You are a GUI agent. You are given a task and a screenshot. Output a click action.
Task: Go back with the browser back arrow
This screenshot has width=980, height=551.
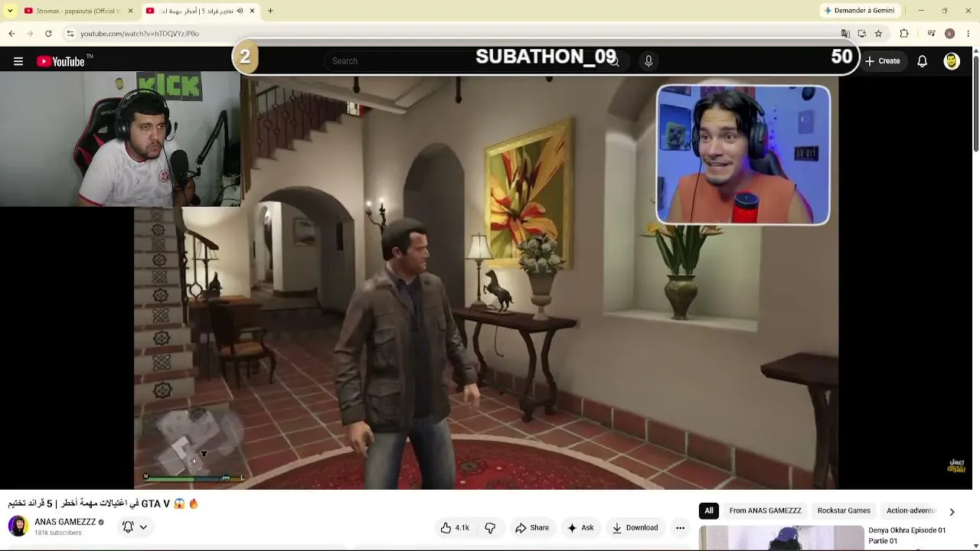[x=11, y=34]
